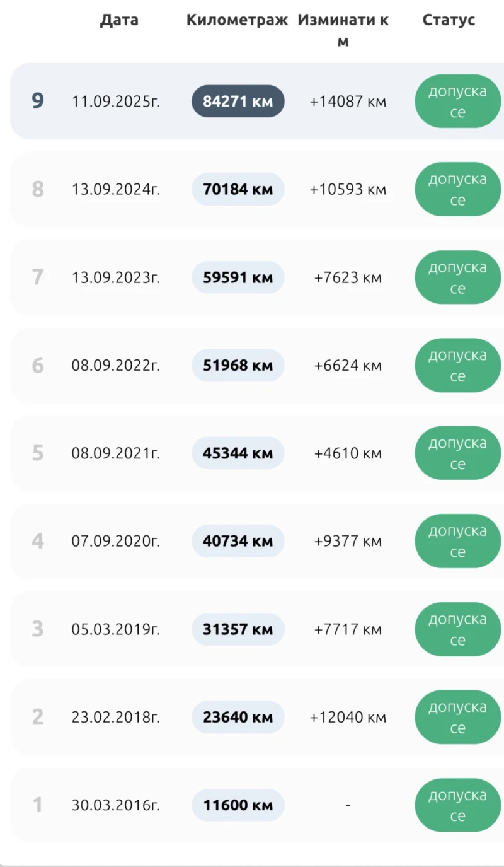Click the 59591 км mileage pill

(x=238, y=277)
